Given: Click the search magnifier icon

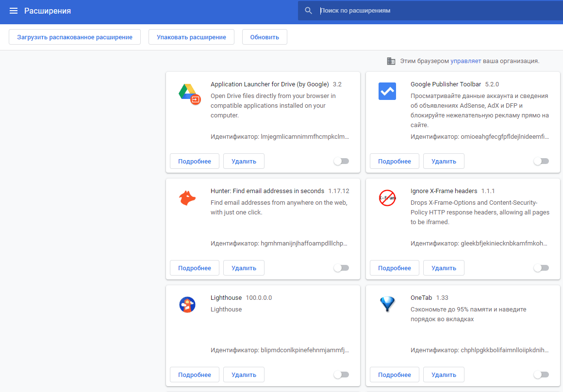Looking at the screenshot, I should click(308, 11).
